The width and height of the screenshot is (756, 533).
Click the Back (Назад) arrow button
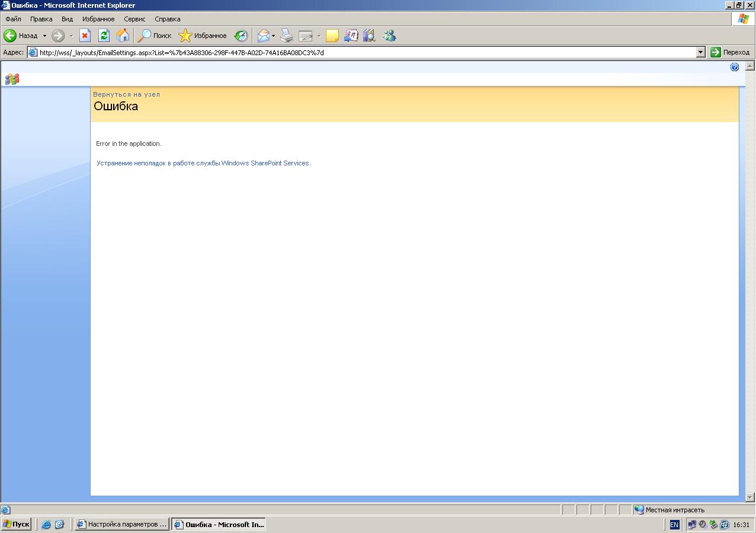21,36
